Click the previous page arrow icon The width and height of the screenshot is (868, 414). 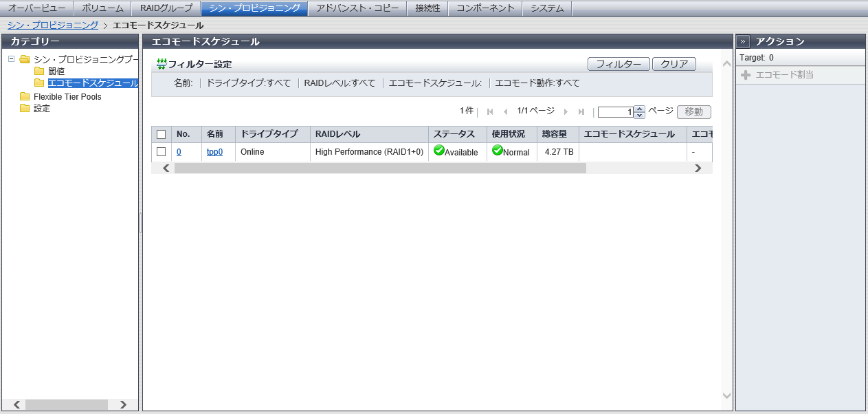[506, 112]
